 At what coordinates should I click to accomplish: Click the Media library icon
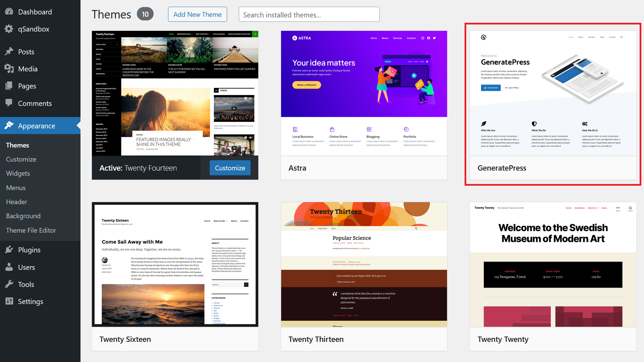[x=9, y=69]
